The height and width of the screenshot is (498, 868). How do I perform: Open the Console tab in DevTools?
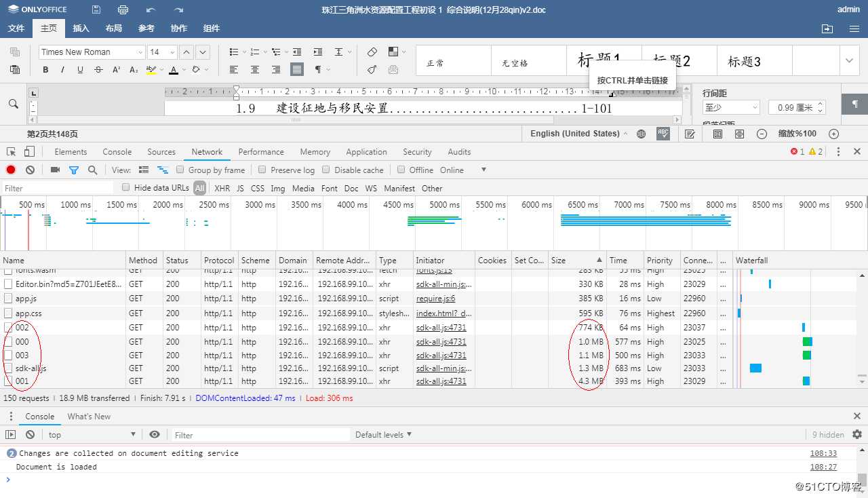pos(117,152)
